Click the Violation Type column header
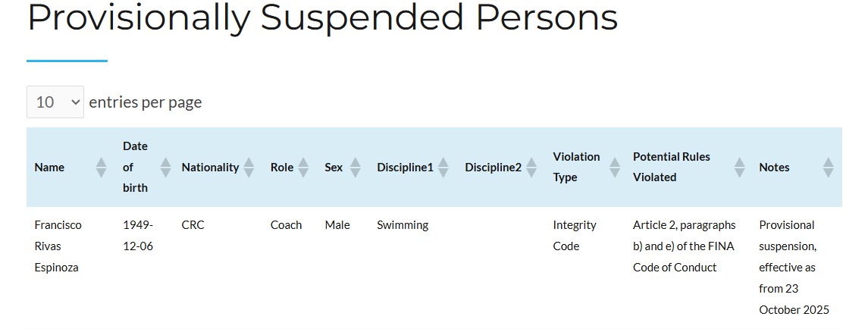The width and height of the screenshot is (868, 329). pyautogui.click(x=576, y=167)
